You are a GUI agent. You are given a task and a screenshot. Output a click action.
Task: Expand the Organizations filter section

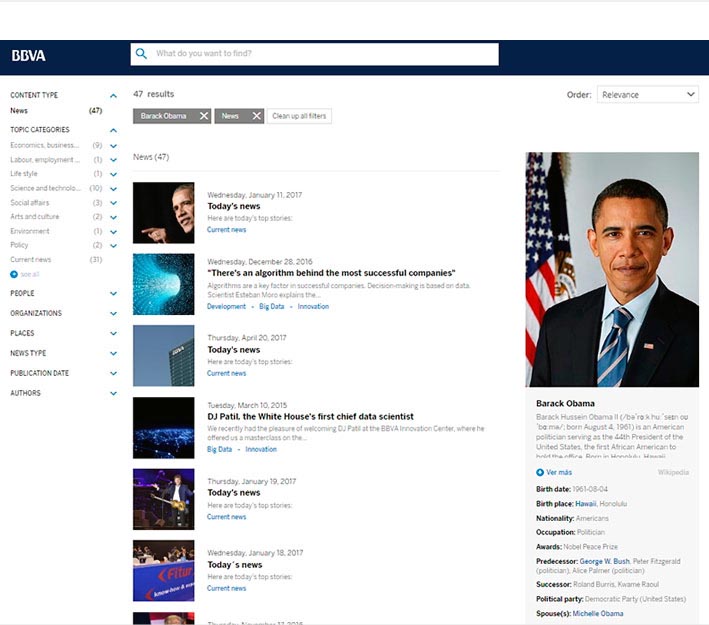pos(113,313)
